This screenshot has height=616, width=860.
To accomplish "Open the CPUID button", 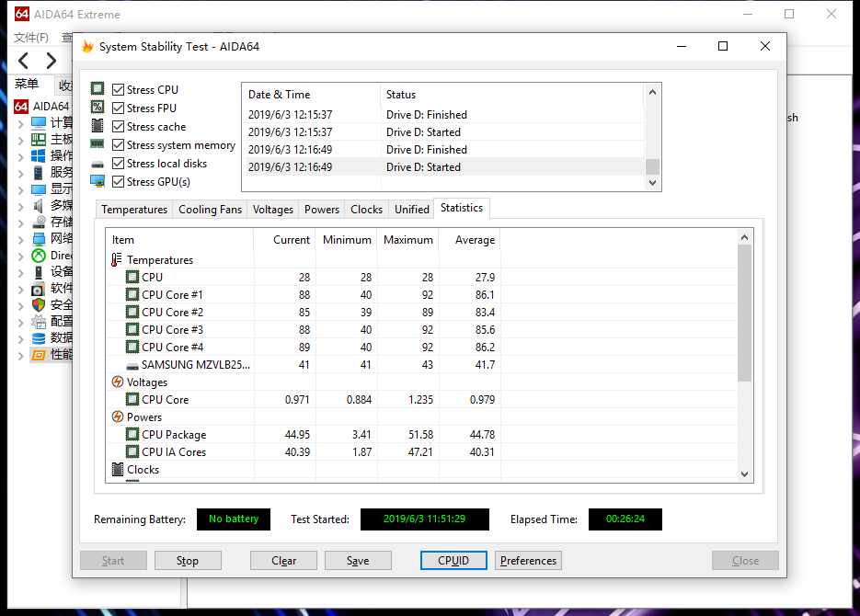I will (x=453, y=561).
